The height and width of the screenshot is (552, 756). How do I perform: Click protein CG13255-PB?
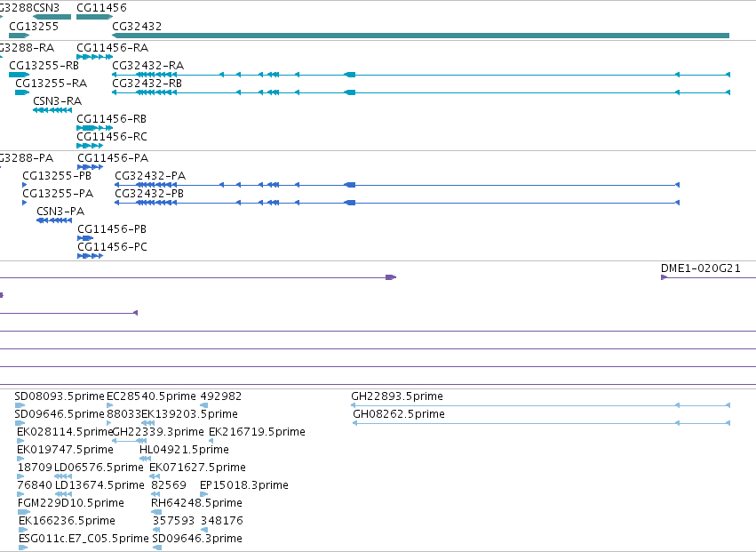pyautogui.click(x=25, y=185)
